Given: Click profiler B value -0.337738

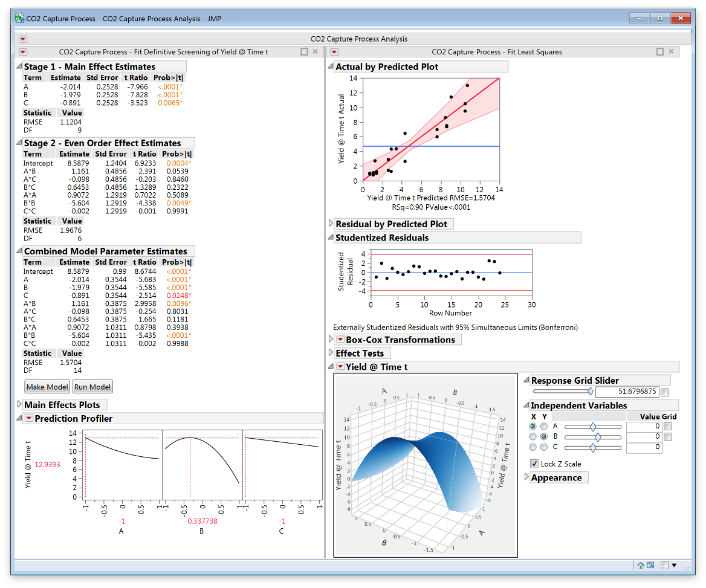Looking at the screenshot, I should [x=201, y=522].
